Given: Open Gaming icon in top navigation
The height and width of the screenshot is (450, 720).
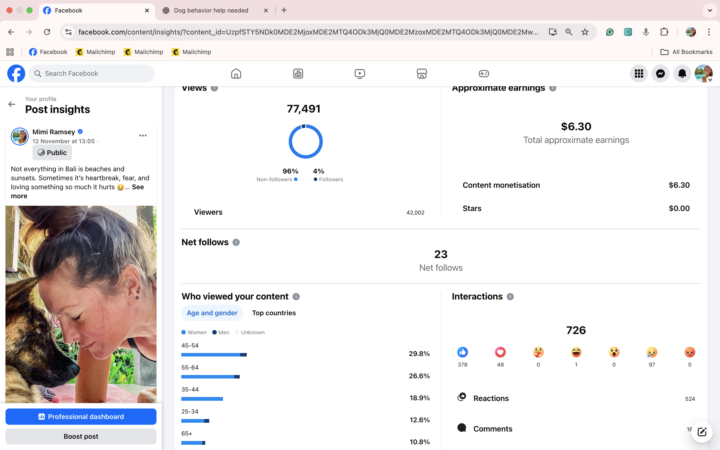Looking at the screenshot, I should pyautogui.click(x=484, y=73).
